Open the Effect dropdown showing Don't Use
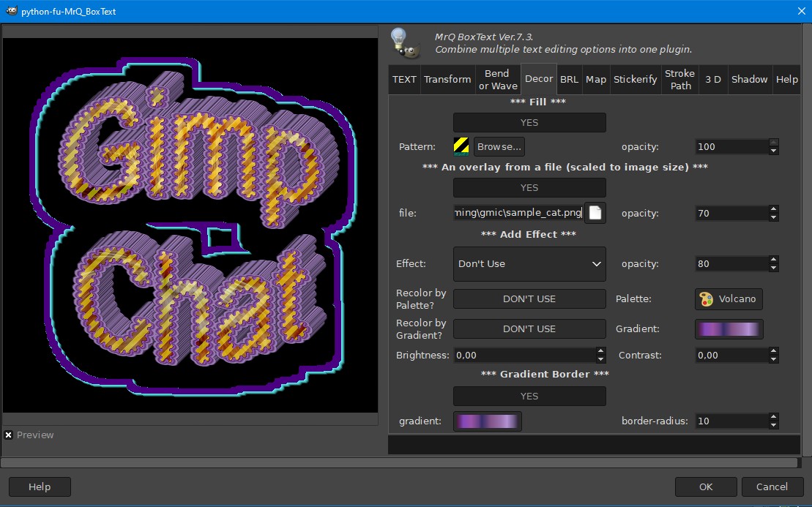 click(x=529, y=264)
